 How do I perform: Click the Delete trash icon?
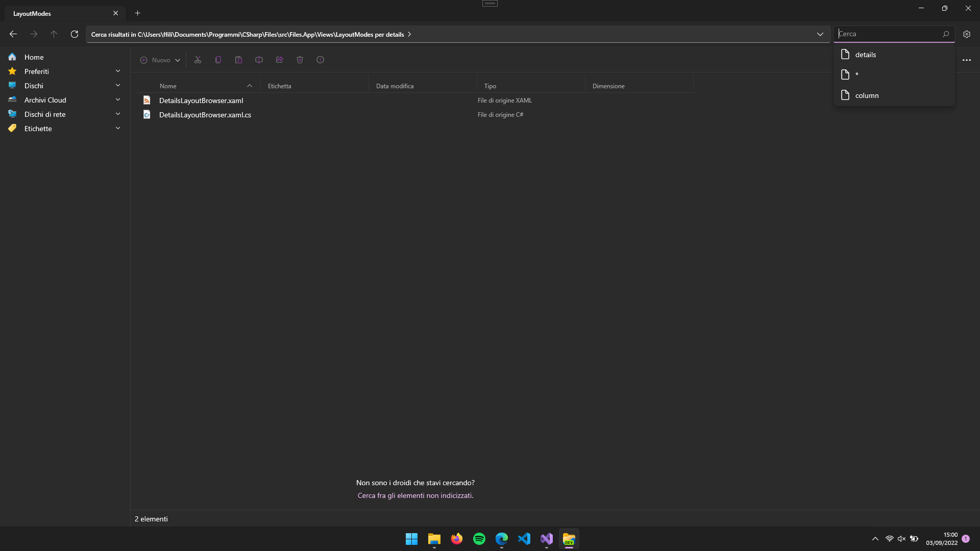(x=300, y=60)
